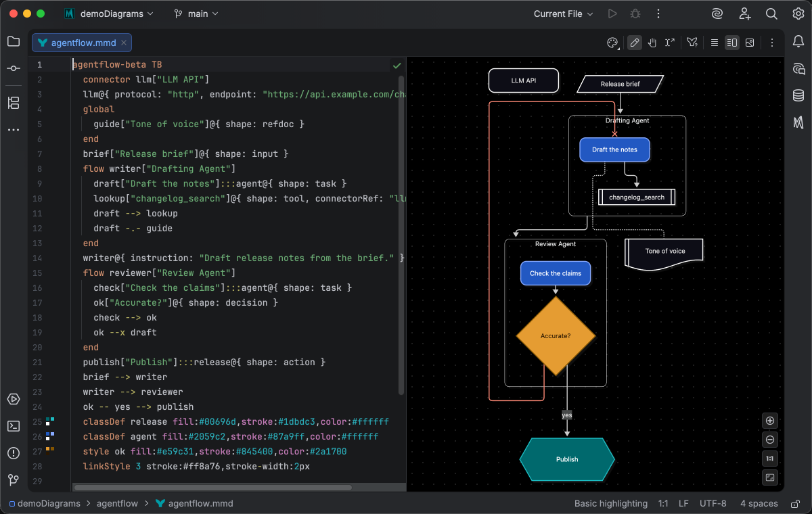The width and height of the screenshot is (812, 514).
Task: Open the Problems tool window
Action: coord(14,453)
